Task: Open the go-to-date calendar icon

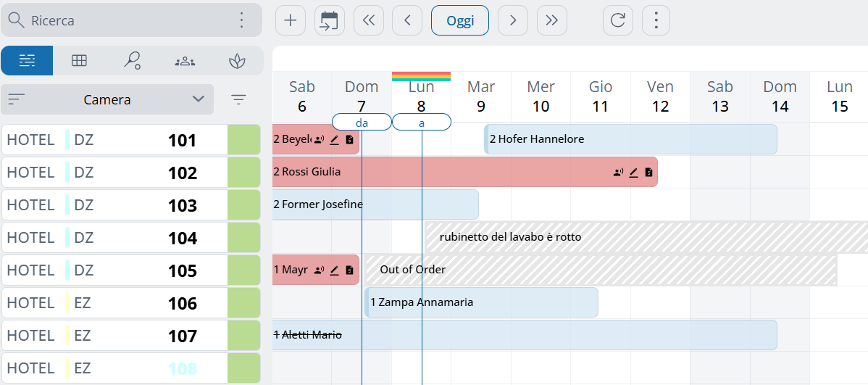Action: (330, 20)
